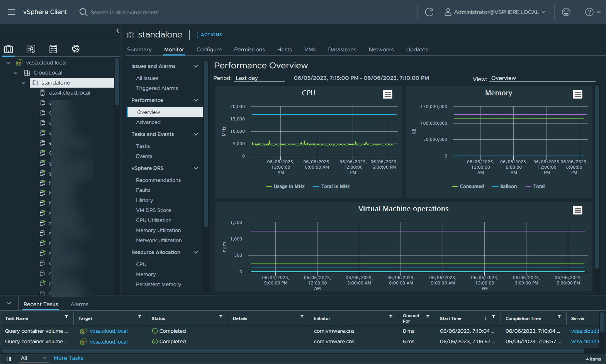Toggle Start Time sort order arrow

tap(485, 318)
